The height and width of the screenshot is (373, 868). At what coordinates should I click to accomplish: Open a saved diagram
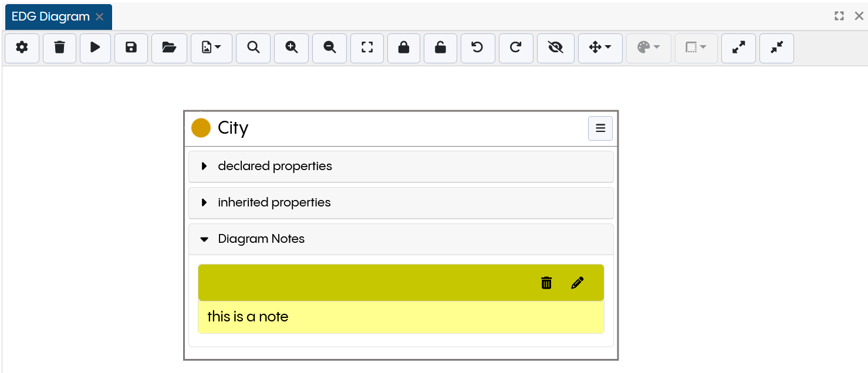coord(169,48)
